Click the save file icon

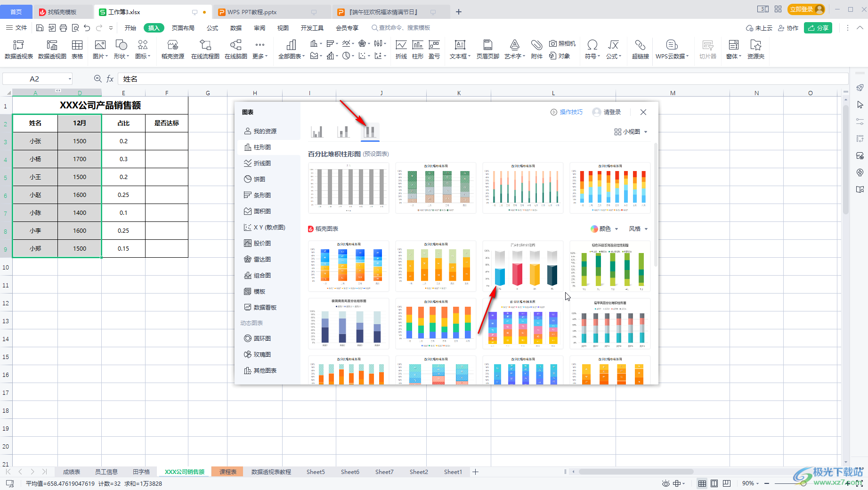pos(40,28)
